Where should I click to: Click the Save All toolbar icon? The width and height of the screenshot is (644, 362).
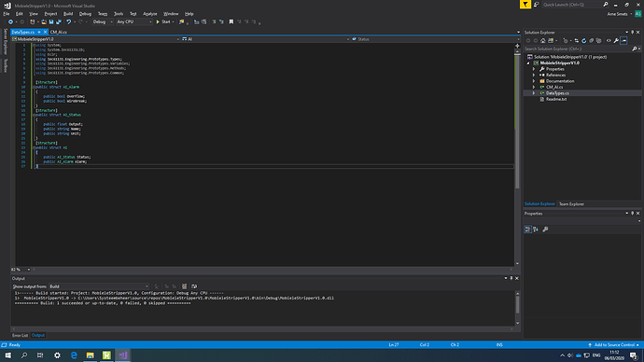click(x=59, y=21)
